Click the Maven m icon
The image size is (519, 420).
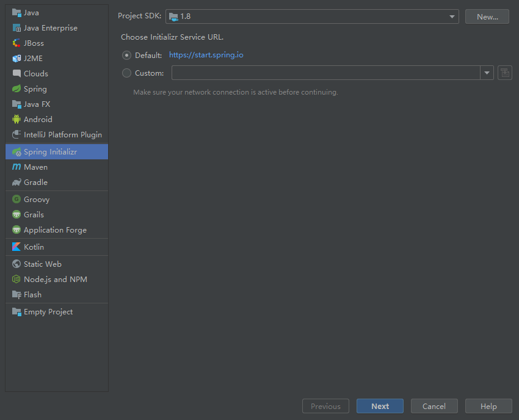(x=16, y=167)
